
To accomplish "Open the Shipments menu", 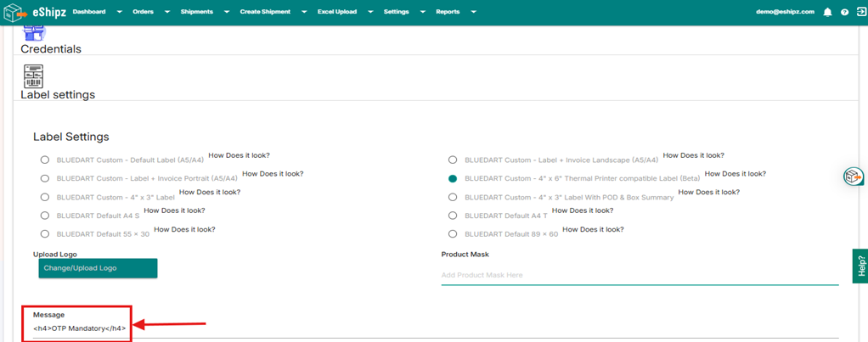I will pos(196,12).
